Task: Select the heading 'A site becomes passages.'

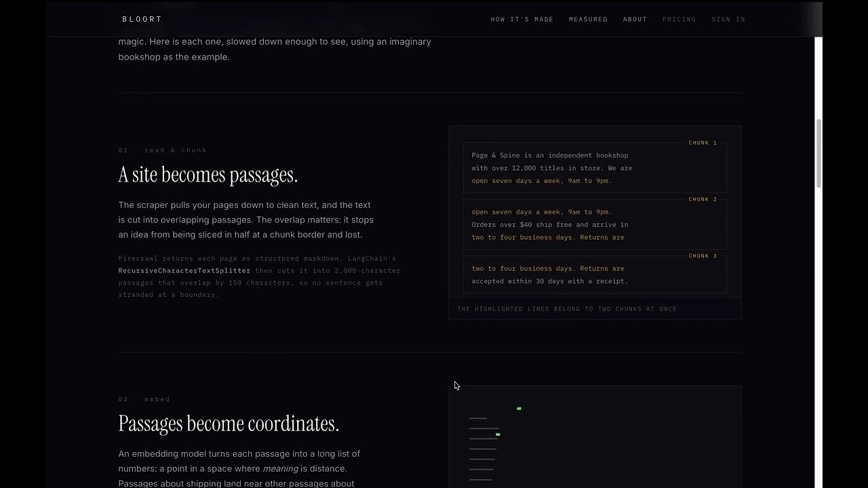Action: tap(208, 175)
